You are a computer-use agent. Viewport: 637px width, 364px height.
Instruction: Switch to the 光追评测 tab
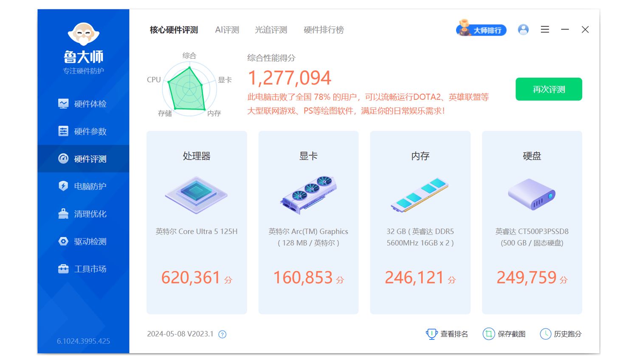[x=271, y=30]
